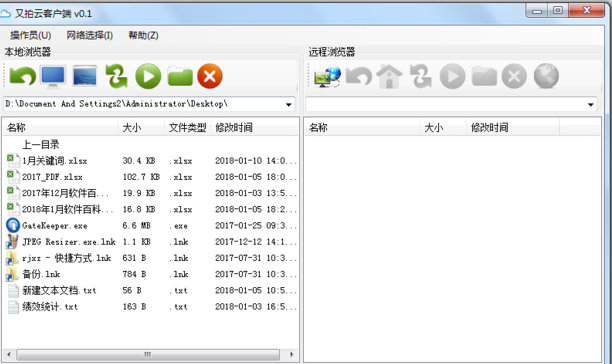This screenshot has width=612, height=364.
Task: Go to remote home directory icon
Action: 389,76
